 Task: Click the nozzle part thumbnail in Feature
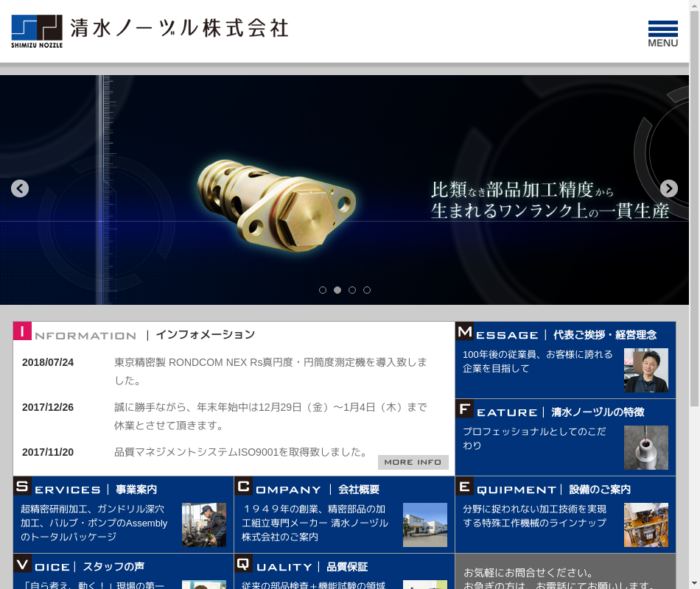645,448
